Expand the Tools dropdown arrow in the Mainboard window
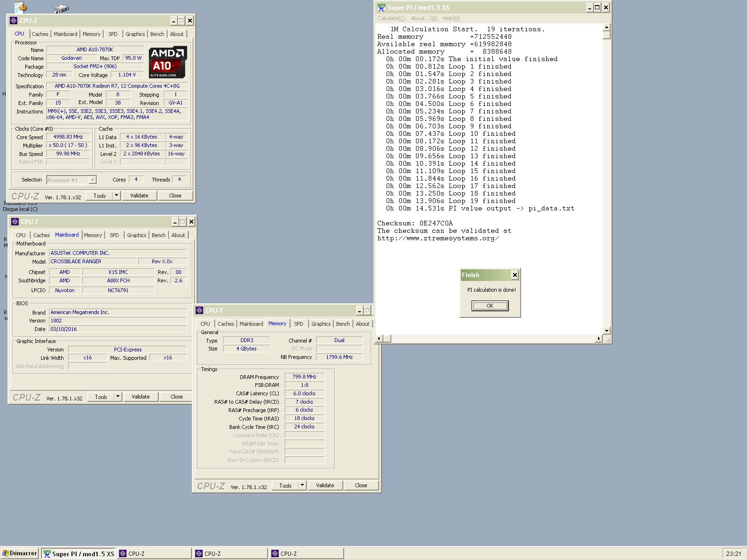The width and height of the screenshot is (747, 560). [x=118, y=397]
